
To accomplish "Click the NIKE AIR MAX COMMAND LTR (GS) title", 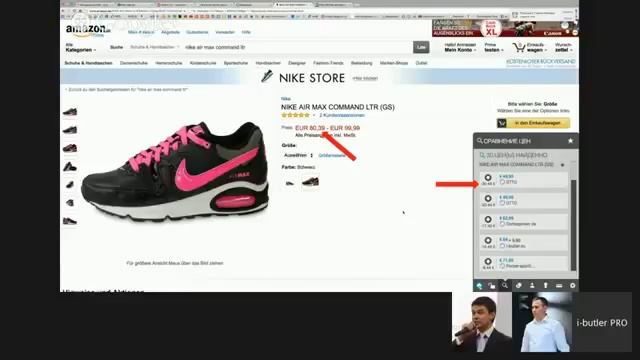I will (x=338, y=107).
